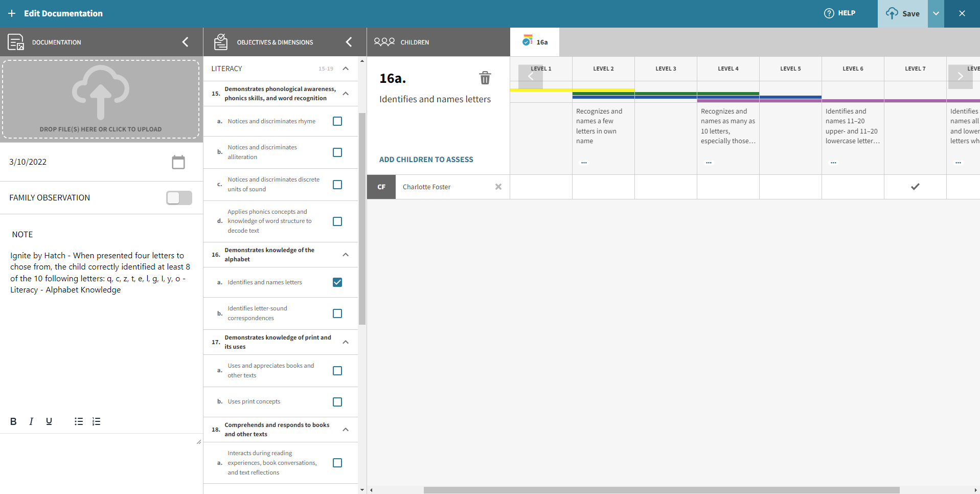Collapse objective 16 alphabet knowledge
980x494 pixels.
coord(346,255)
